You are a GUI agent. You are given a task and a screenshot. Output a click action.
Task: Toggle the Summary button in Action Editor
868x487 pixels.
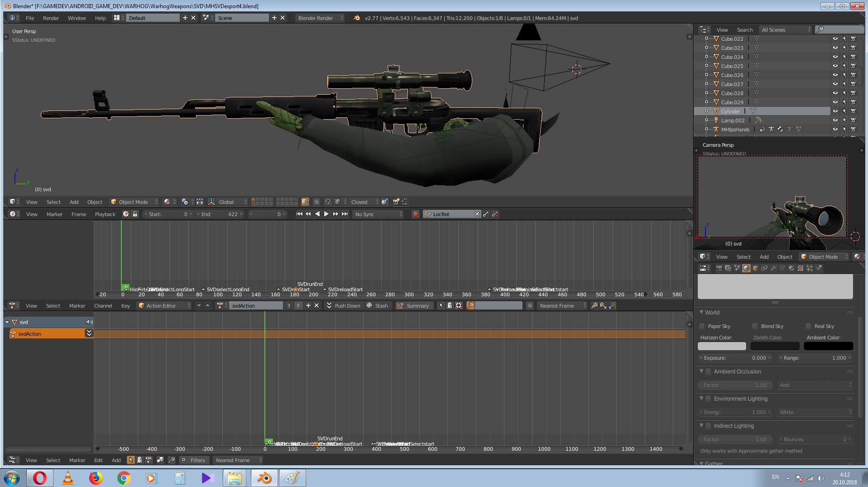click(413, 306)
